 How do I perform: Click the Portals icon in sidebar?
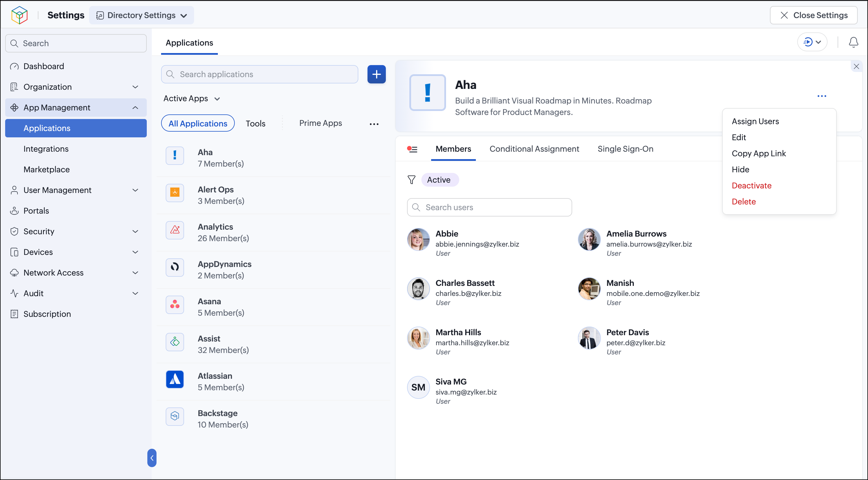[14, 211]
